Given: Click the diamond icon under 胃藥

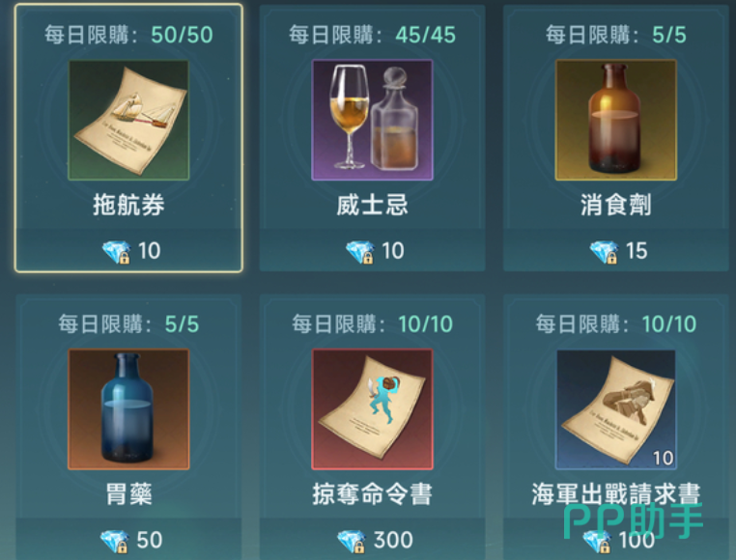Looking at the screenshot, I should [115, 542].
